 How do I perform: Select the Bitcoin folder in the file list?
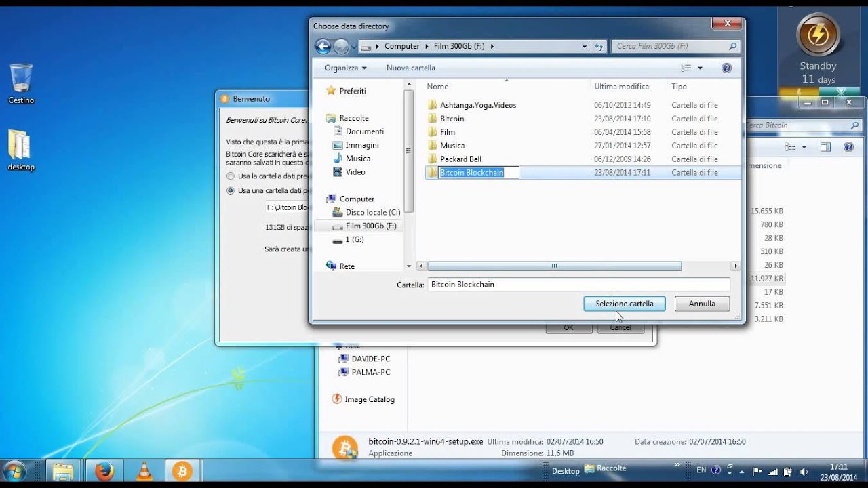click(x=452, y=119)
